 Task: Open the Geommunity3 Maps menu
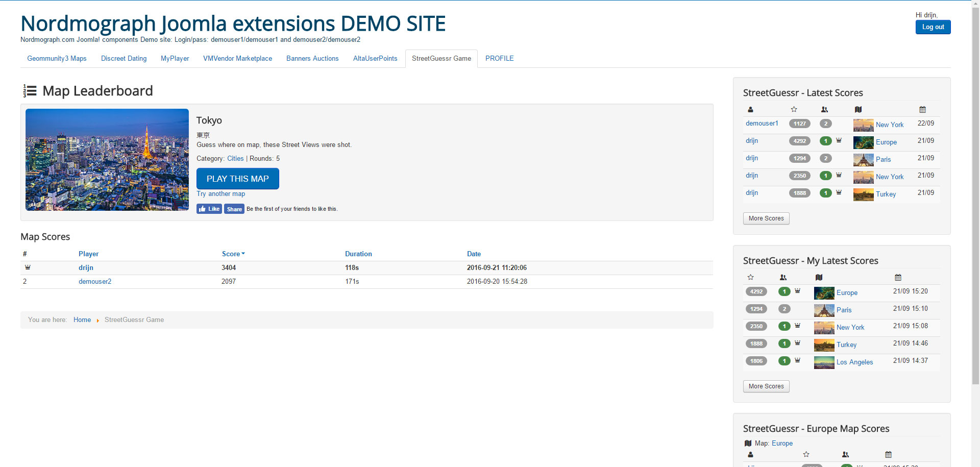point(57,59)
